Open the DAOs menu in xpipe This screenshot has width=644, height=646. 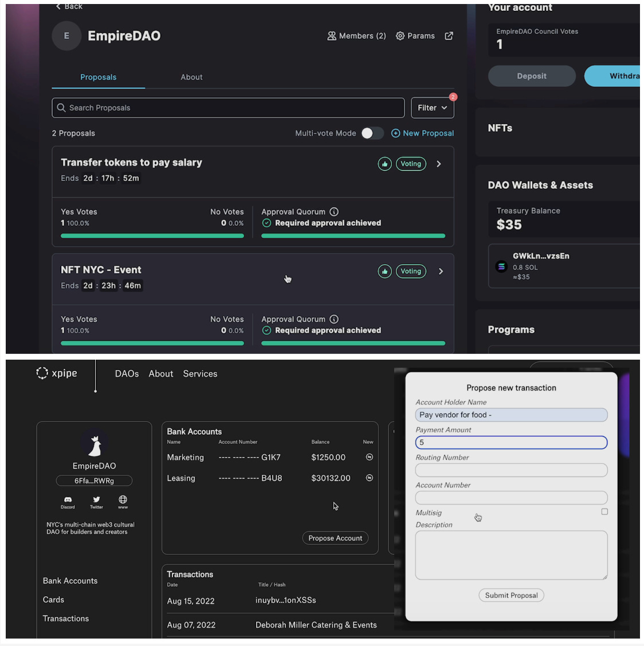(127, 373)
